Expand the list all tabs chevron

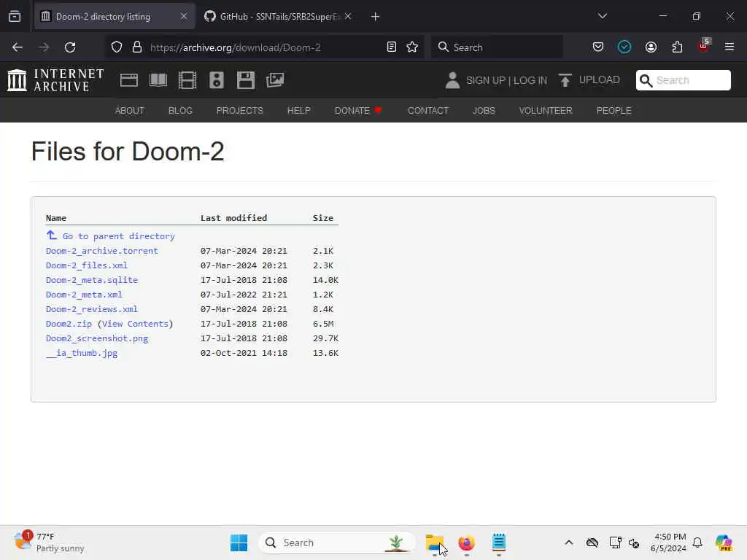[602, 17]
